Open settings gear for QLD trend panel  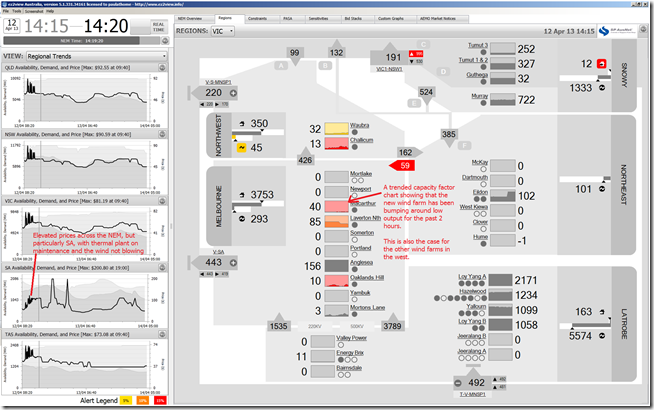pos(162,68)
